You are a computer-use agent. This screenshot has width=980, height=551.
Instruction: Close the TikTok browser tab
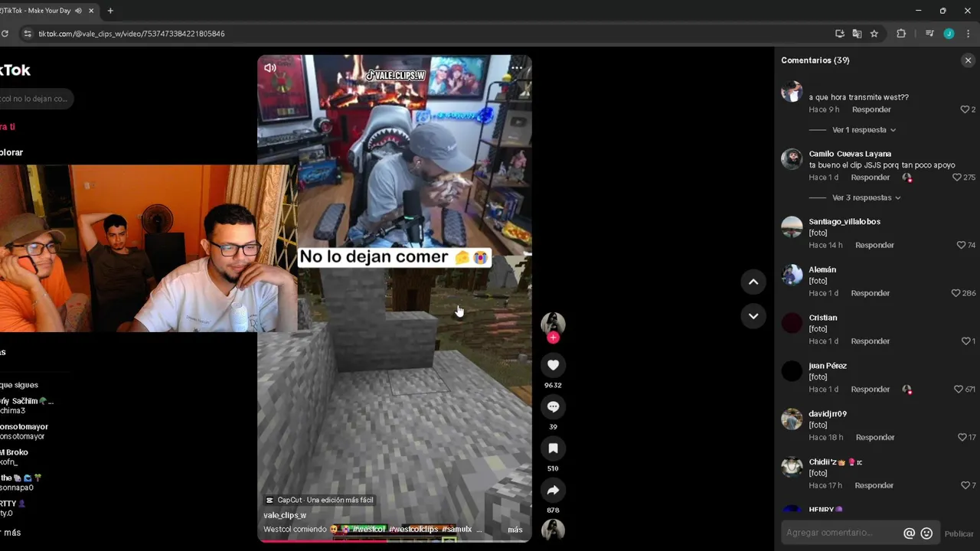[x=92, y=11]
